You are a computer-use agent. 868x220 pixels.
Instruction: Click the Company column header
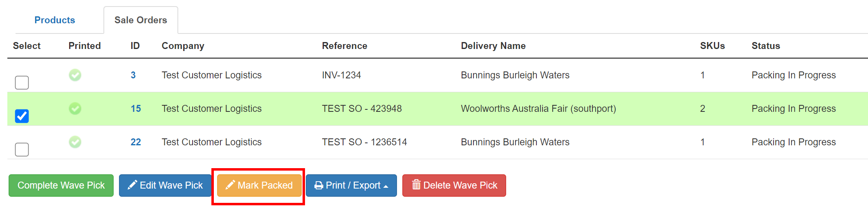tap(183, 46)
